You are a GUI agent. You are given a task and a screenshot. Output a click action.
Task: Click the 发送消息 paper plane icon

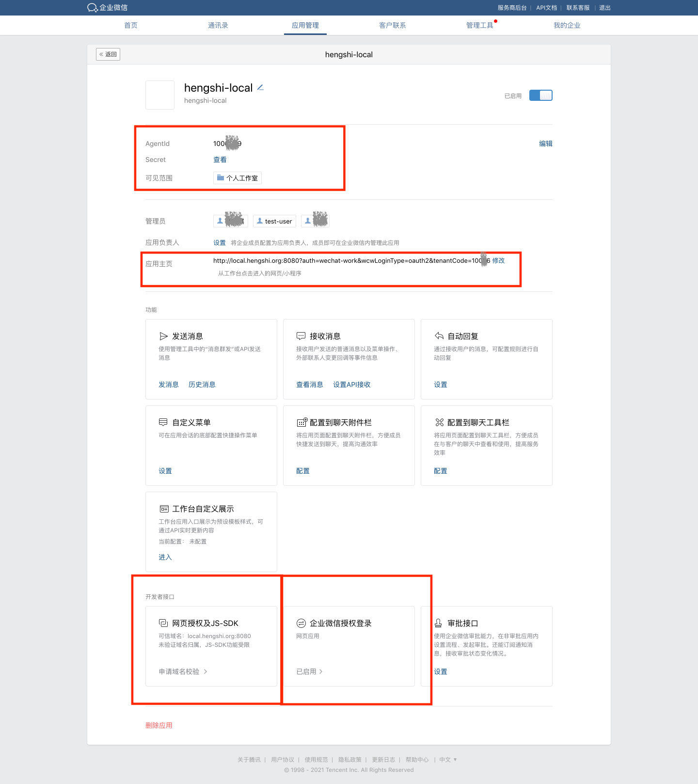(x=164, y=336)
